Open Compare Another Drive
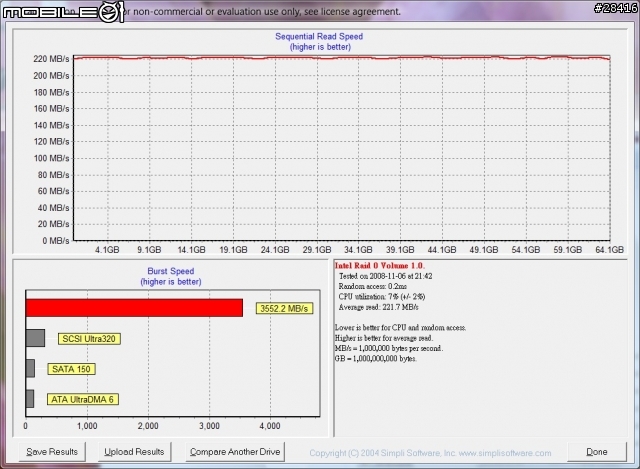 (x=235, y=452)
